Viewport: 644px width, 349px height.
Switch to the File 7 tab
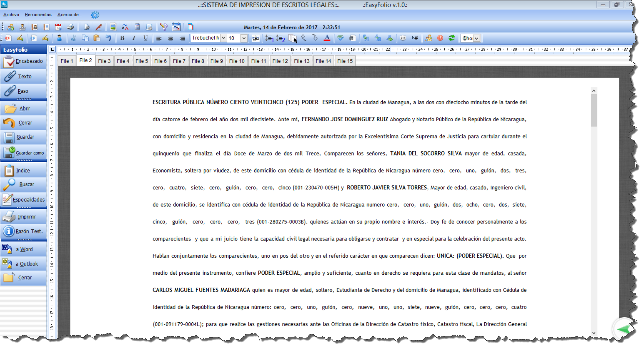(x=179, y=61)
